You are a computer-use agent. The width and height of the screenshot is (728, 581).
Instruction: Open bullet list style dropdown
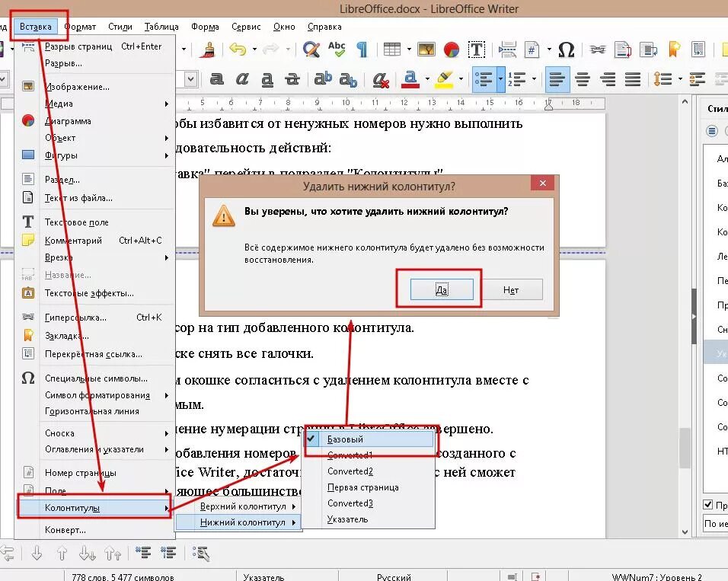[x=500, y=79]
